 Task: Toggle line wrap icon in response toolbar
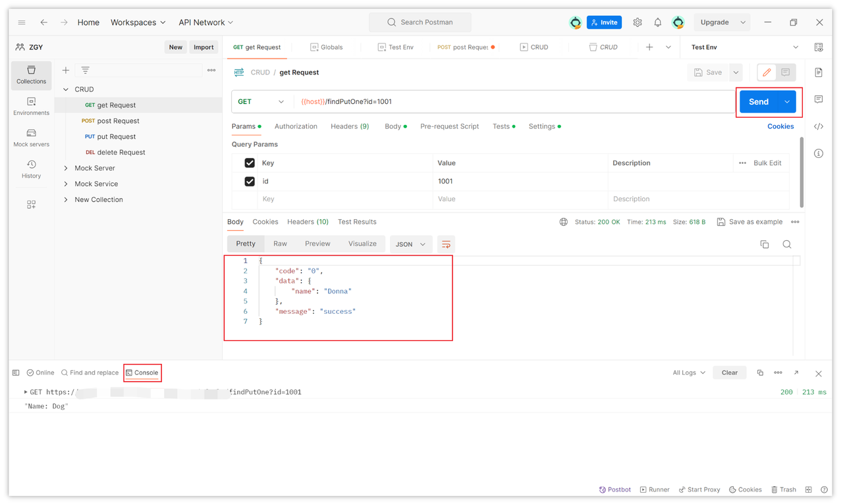coord(446,244)
